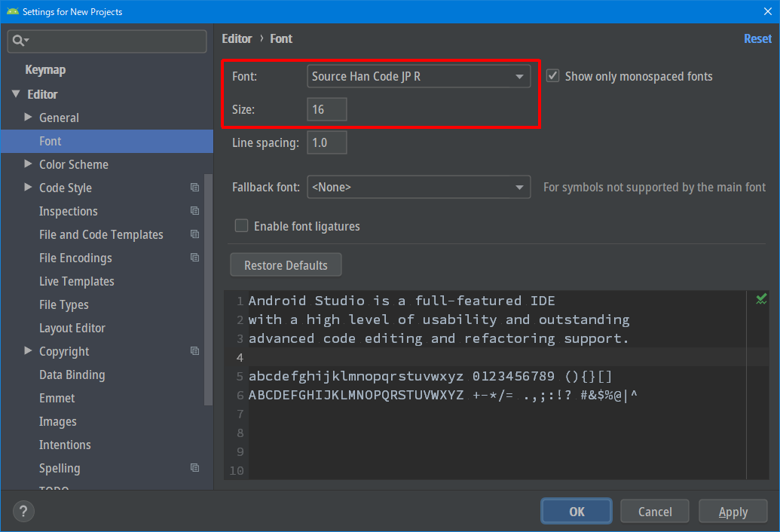Click the settings tree vertical scrollbar
Image resolution: width=780 pixels, height=532 pixels.
209,289
